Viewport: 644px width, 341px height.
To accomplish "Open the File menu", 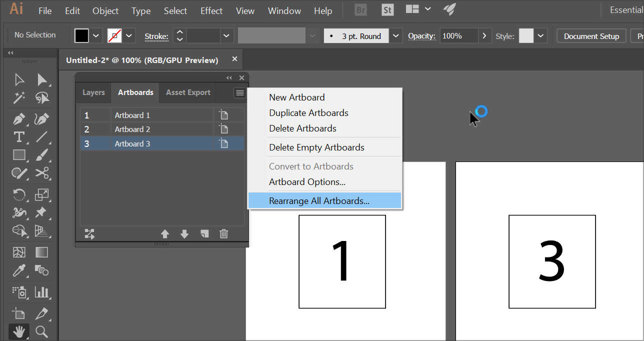I will coord(45,10).
